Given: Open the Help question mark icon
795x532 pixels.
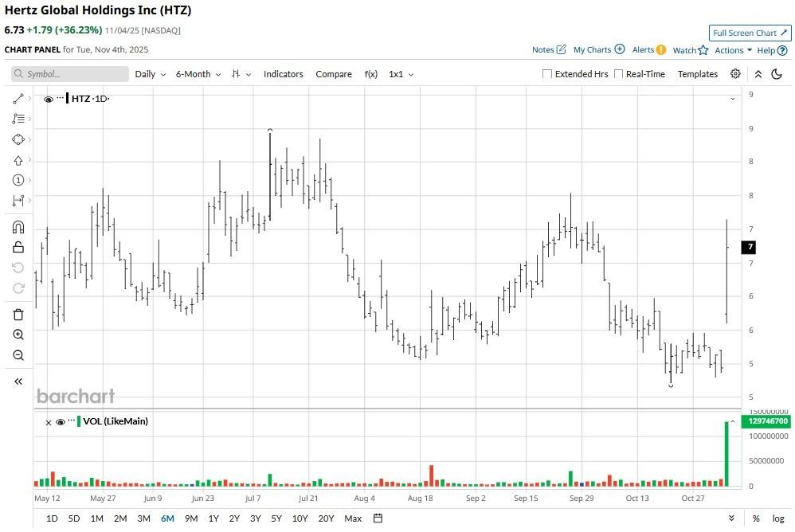Looking at the screenshot, I should tap(782, 51).
